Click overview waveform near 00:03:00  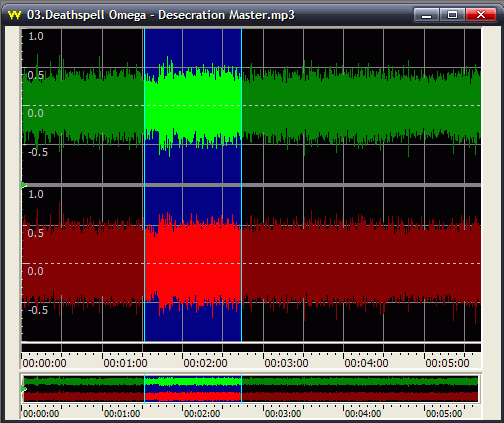point(263,389)
